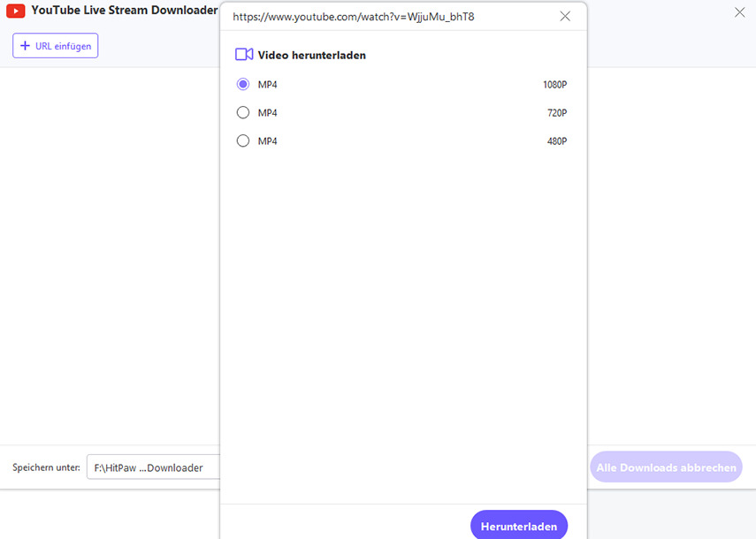Click the 1080P resolution label
The height and width of the screenshot is (539, 756).
(x=555, y=85)
